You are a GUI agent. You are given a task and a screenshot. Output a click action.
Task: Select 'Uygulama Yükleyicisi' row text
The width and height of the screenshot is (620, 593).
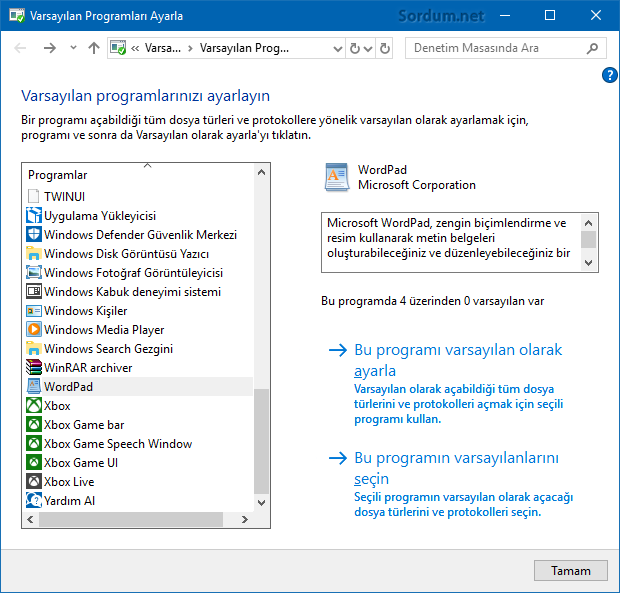(100, 215)
